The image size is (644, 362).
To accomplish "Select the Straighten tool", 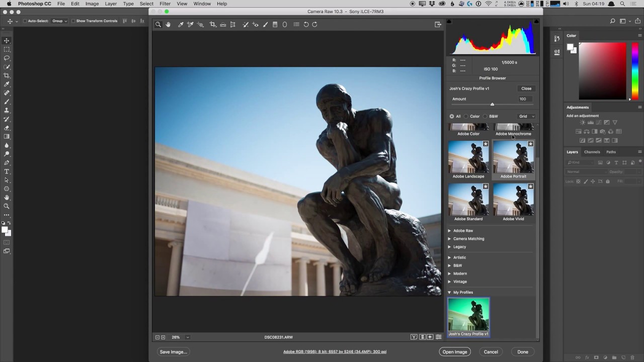I will point(223,24).
